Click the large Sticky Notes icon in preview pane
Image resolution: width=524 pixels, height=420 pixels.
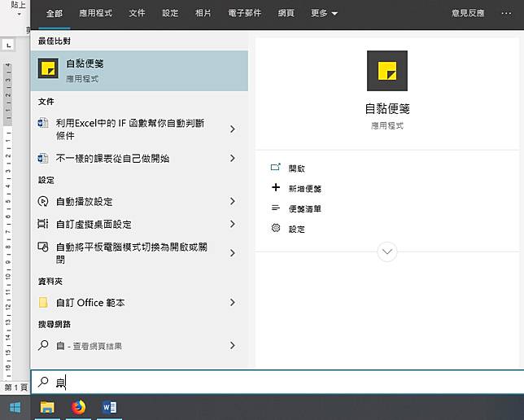[387, 71]
